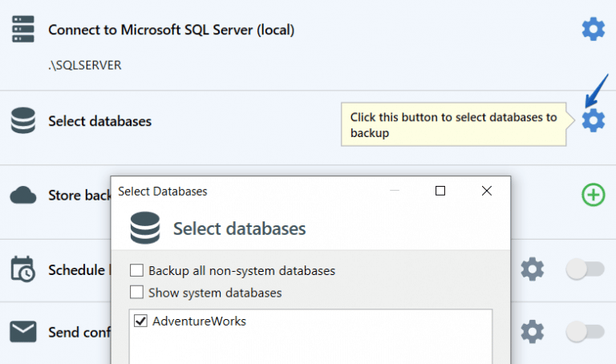
Task: Maximize the Select Databases dialog
Action: tap(440, 191)
